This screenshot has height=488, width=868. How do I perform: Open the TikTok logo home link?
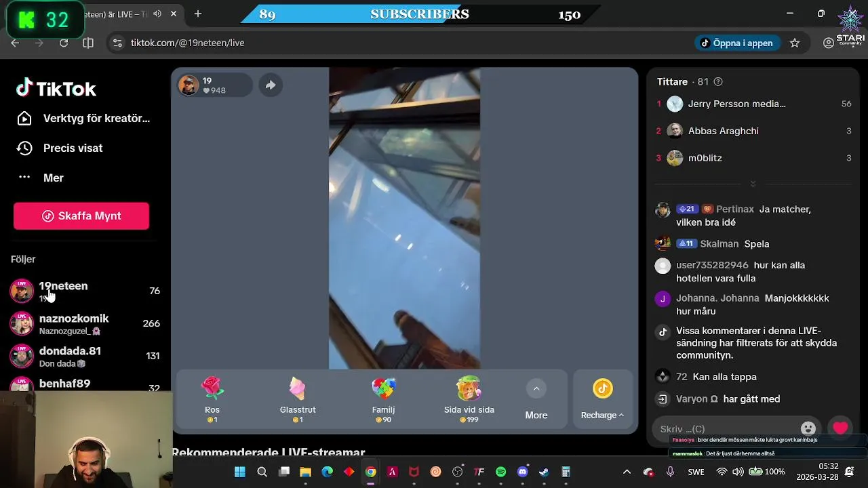tap(56, 88)
